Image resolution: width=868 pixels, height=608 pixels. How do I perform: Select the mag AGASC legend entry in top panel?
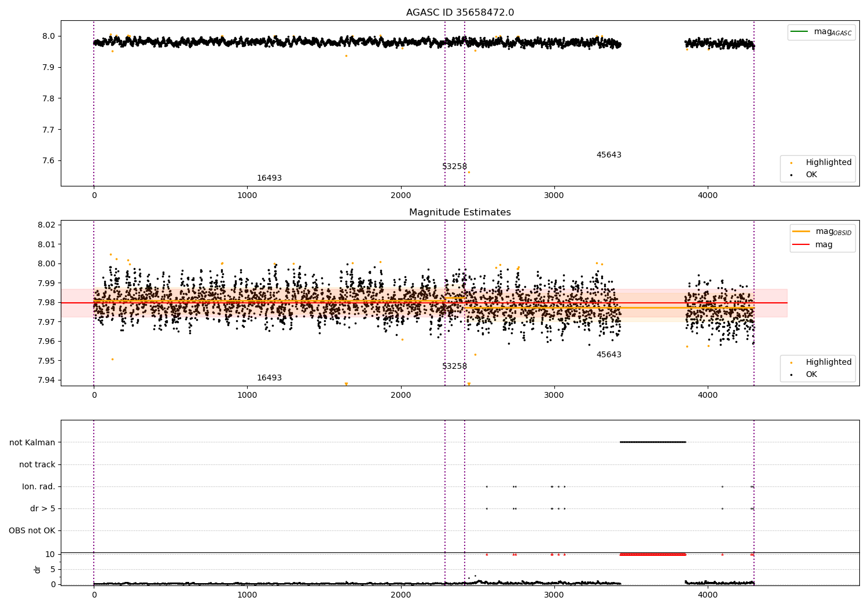click(821, 32)
